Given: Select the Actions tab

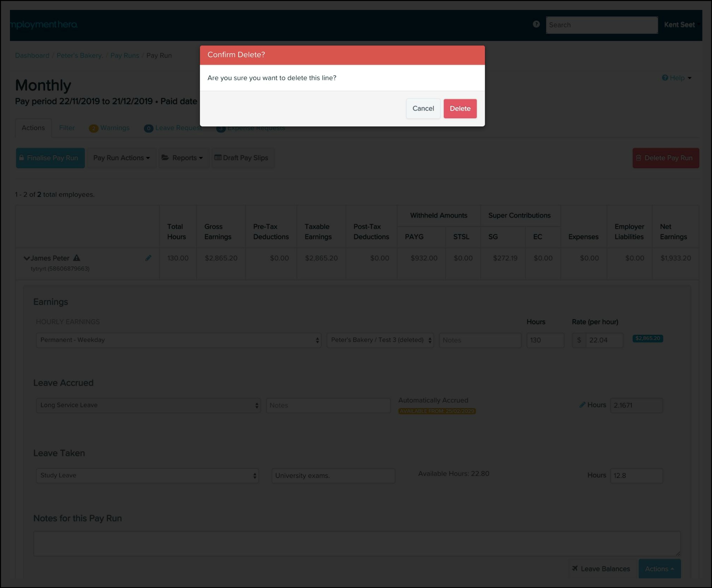Looking at the screenshot, I should 33,128.
